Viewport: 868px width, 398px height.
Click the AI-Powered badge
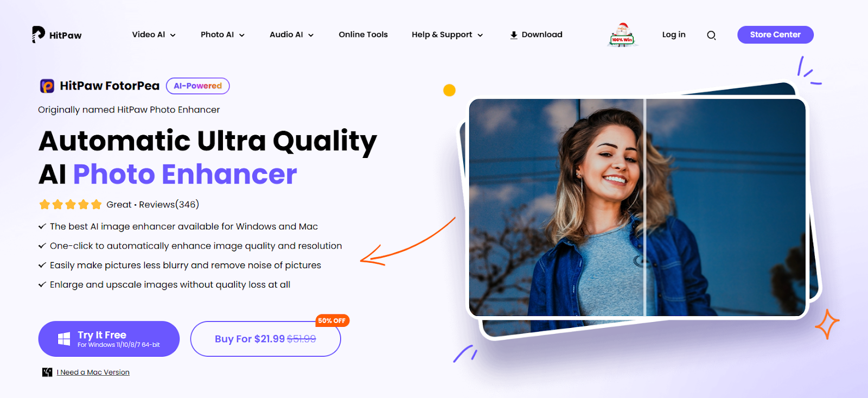pos(198,86)
